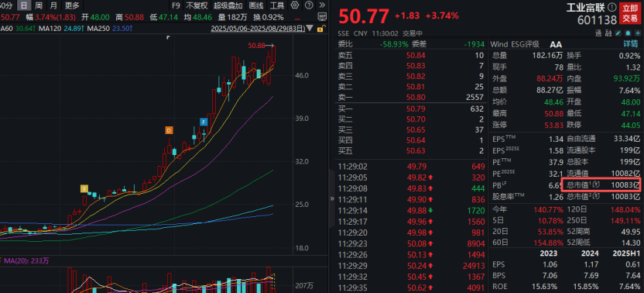The width and height of the screenshot is (644, 293).
Task: Click the yellow E event marker on chart
Action: pos(84,189)
